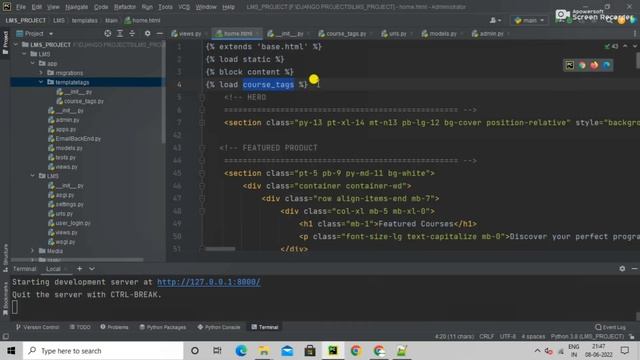Switch to PyCharm icon on taskbar
Viewport: 640px width, 360px height.
[333, 351]
